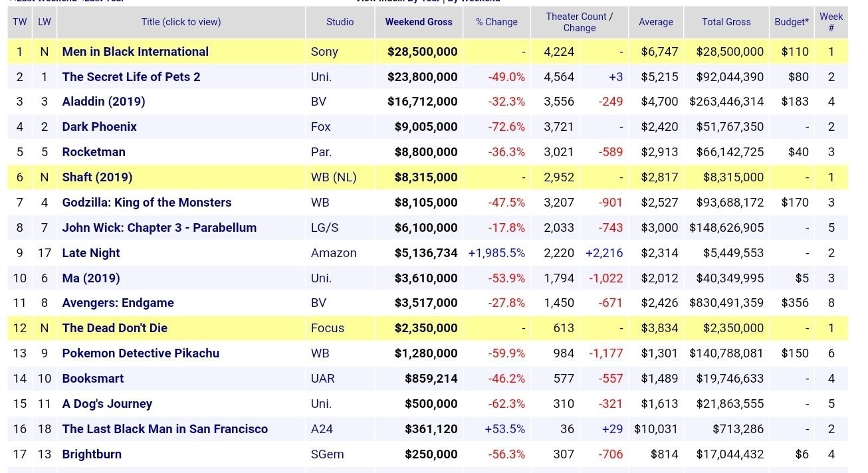
Task: Select total gross $713,286
Action: pos(738,429)
